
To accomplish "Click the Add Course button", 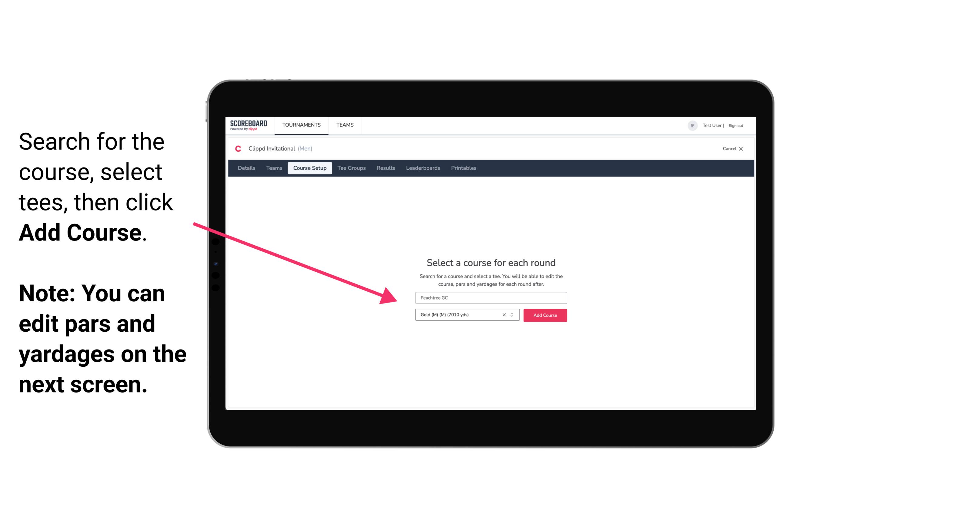I will 545,315.
